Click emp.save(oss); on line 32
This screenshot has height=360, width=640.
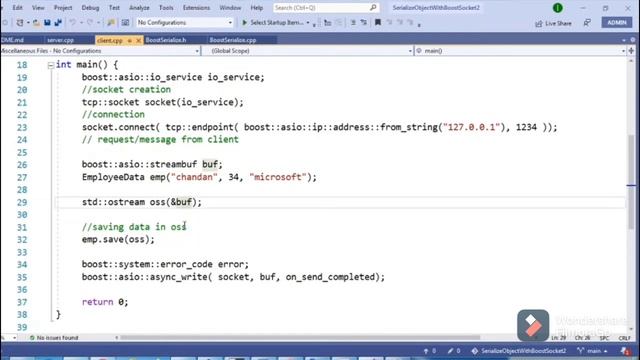point(118,240)
